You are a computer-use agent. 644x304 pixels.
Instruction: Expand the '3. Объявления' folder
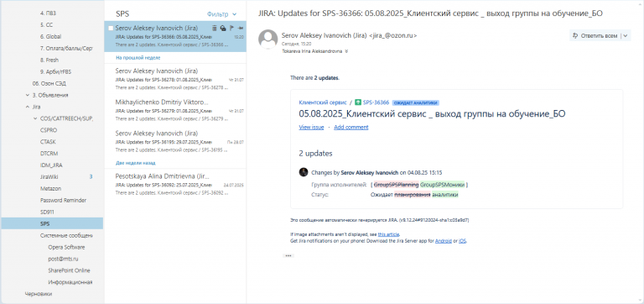tap(27, 95)
